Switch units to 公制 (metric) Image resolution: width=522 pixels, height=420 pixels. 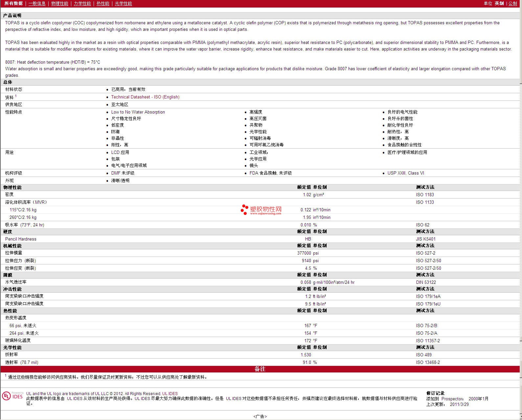click(512, 3)
